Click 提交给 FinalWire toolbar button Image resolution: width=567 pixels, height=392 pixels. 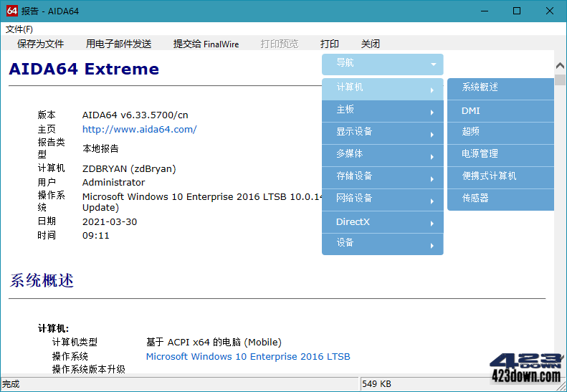[206, 44]
